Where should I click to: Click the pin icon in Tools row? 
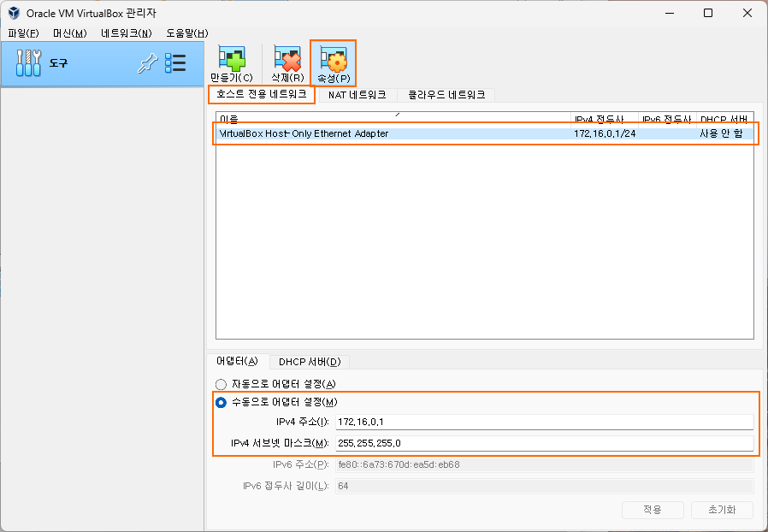tap(147, 63)
